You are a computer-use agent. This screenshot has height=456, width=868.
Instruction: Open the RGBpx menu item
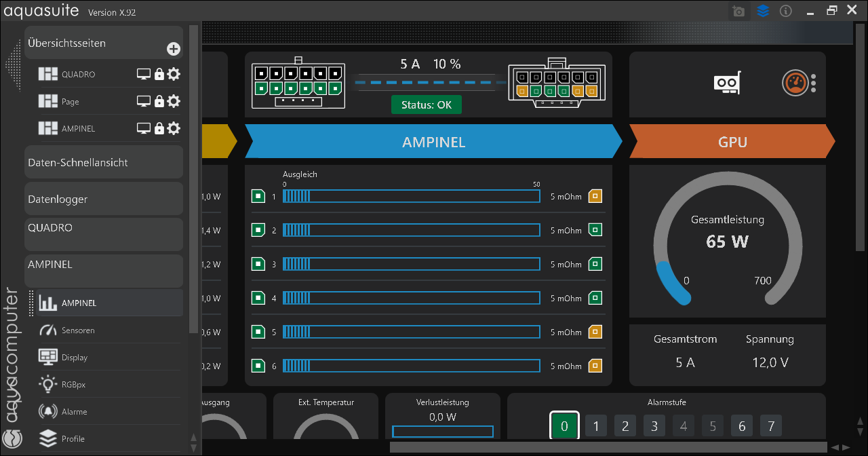(x=73, y=385)
